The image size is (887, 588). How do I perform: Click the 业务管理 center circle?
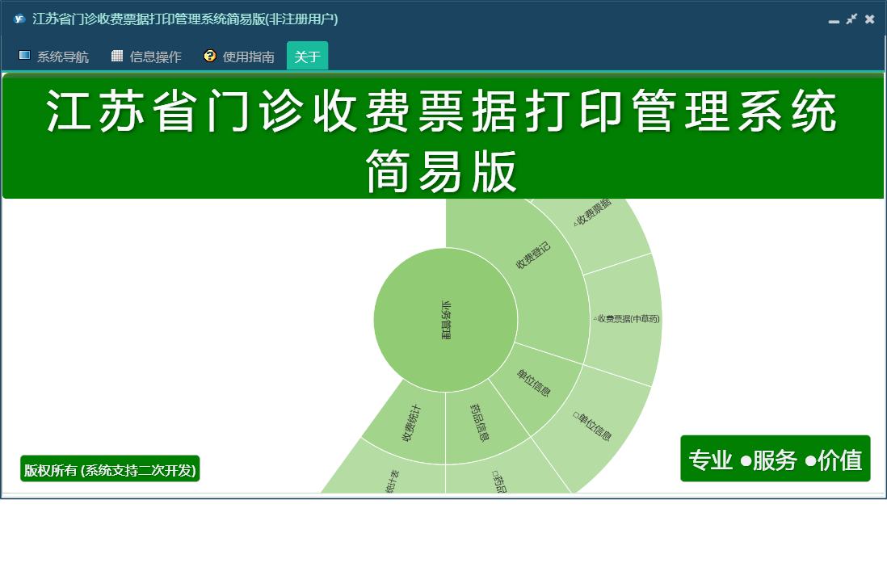(446, 320)
